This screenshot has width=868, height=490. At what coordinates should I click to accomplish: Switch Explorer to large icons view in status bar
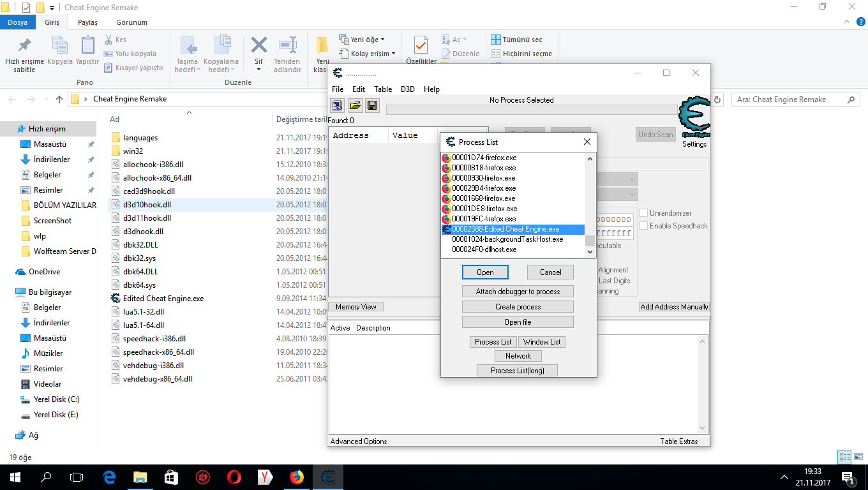(x=857, y=457)
